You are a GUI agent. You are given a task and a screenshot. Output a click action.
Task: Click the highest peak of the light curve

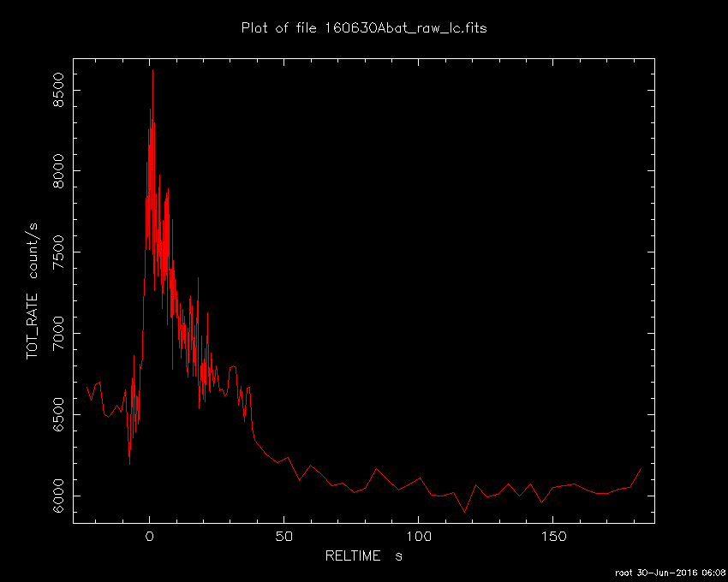point(152,70)
